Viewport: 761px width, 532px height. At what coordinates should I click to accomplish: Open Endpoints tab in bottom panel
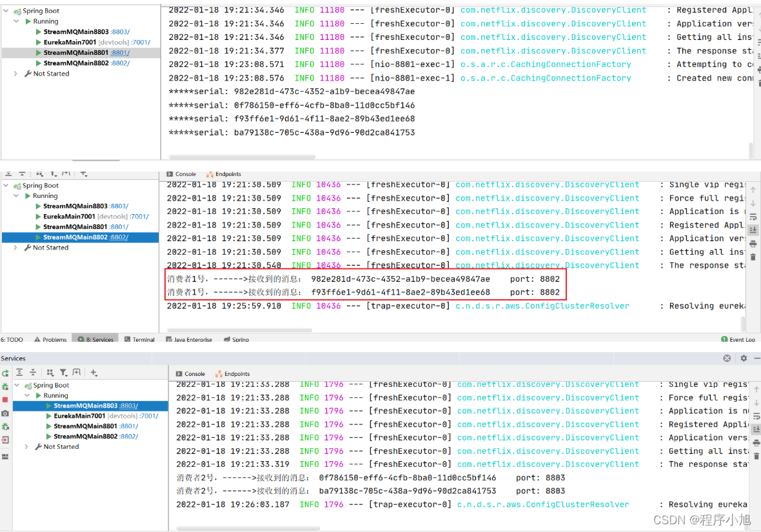coord(232,374)
